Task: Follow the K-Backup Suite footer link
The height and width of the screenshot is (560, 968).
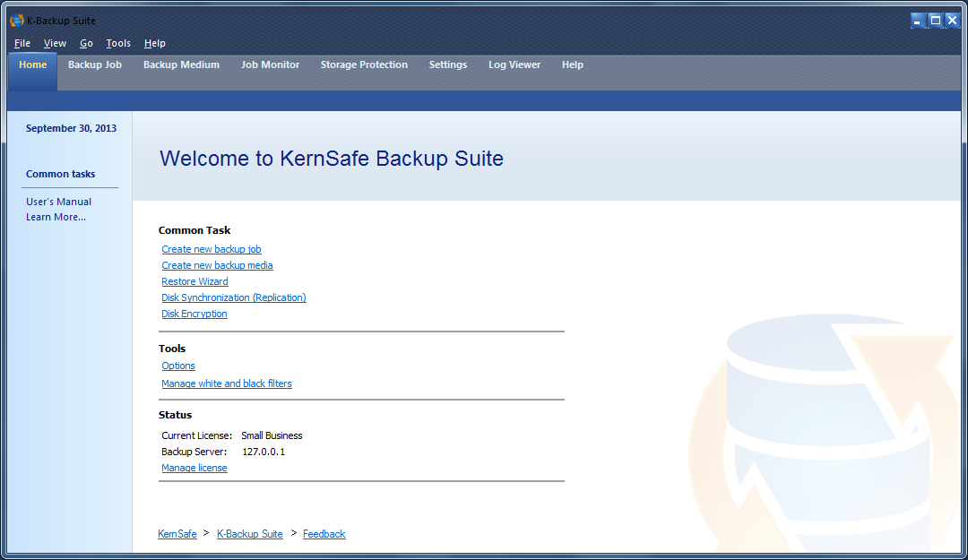Action: pos(249,534)
